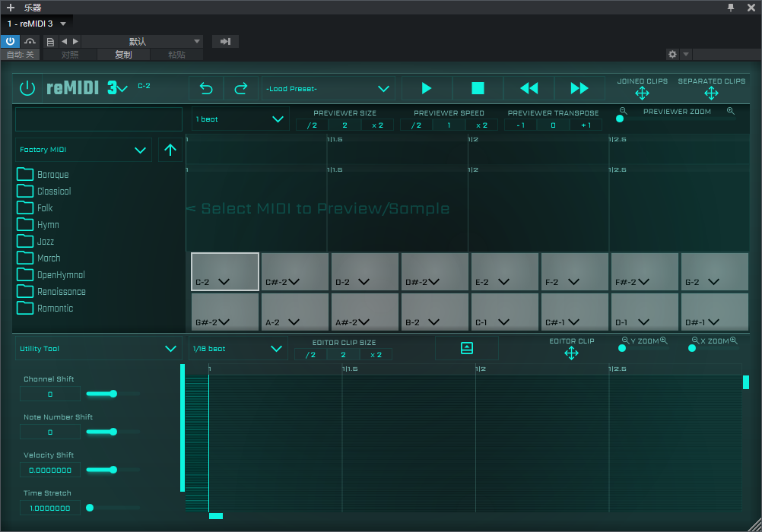Open the 1 - reMIDI 3 instrument selector dropdown
The height and width of the screenshot is (532, 762).
[x=37, y=24]
